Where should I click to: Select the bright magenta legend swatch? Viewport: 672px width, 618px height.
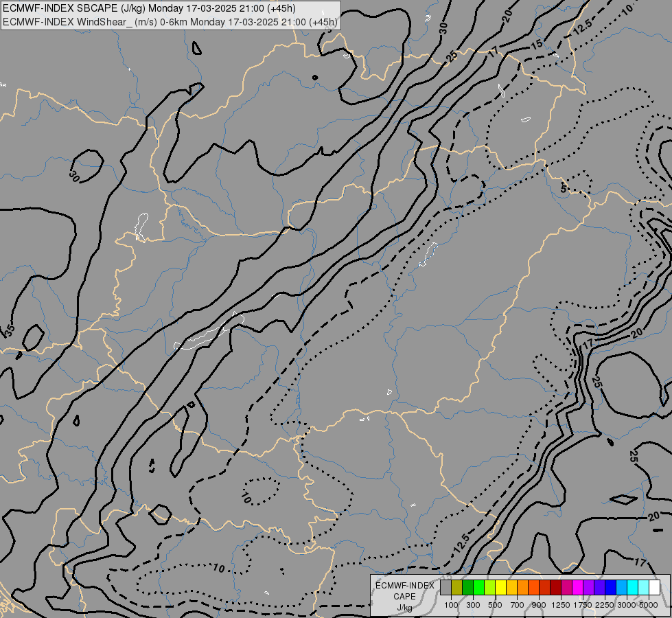pos(577,588)
